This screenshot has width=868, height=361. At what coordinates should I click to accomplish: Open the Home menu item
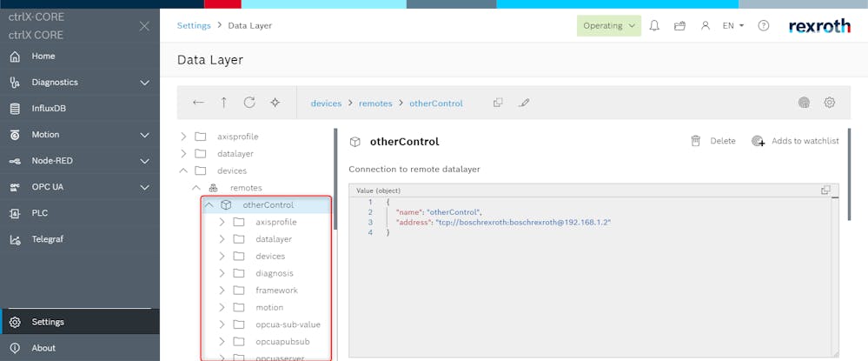(x=80, y=56)
